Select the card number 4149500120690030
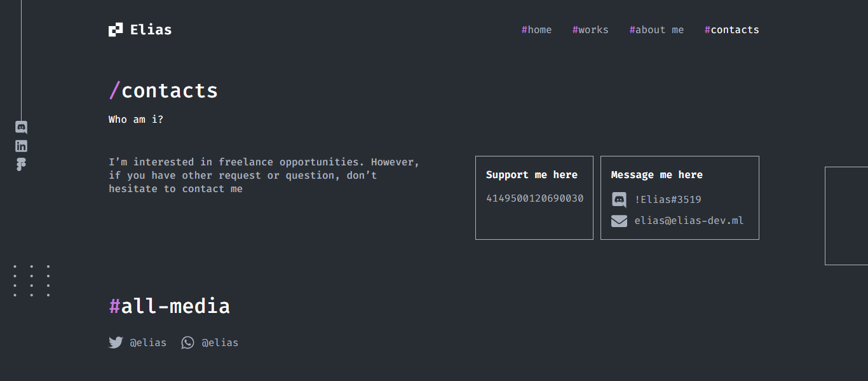Image resolution: width=868 pixels, height=381 pixels. point(534,198)
